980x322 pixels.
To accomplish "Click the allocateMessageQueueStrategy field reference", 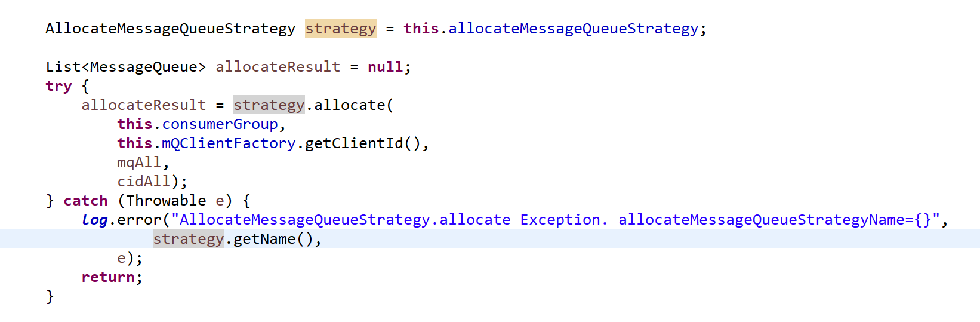I will [x=573, y=29].
